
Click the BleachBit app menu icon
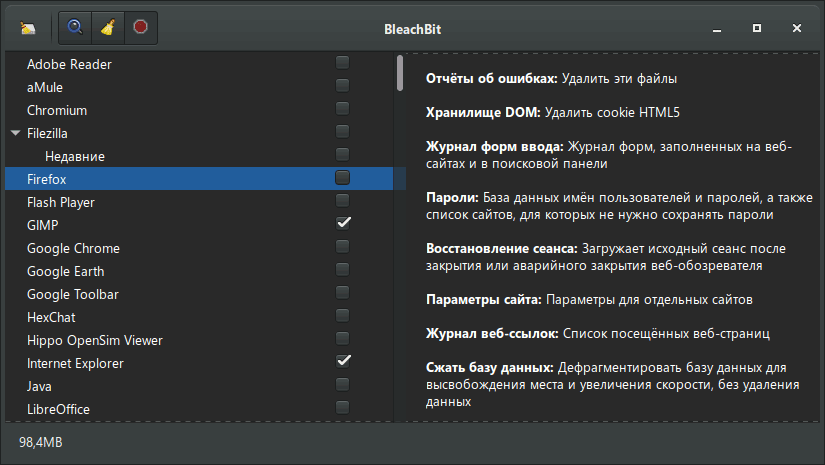pos(27,28)
